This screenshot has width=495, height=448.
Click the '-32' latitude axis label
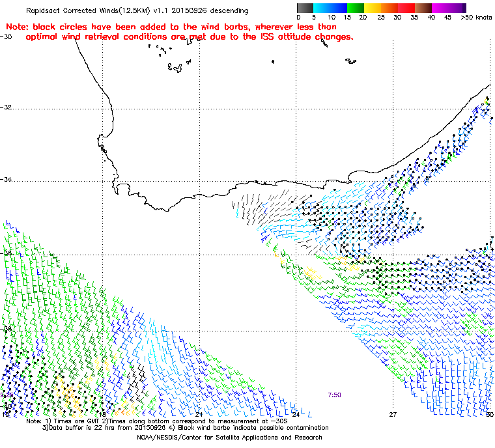[6, 107]
